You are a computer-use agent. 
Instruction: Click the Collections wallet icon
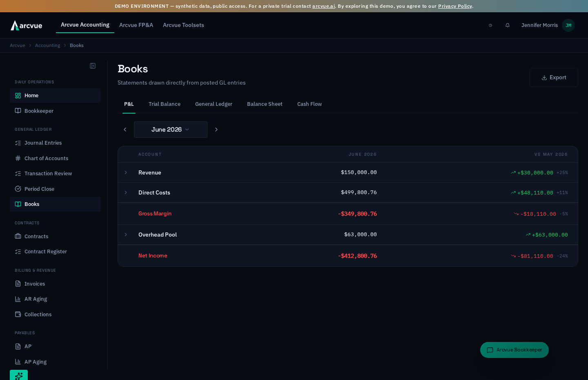coord(18,314)
